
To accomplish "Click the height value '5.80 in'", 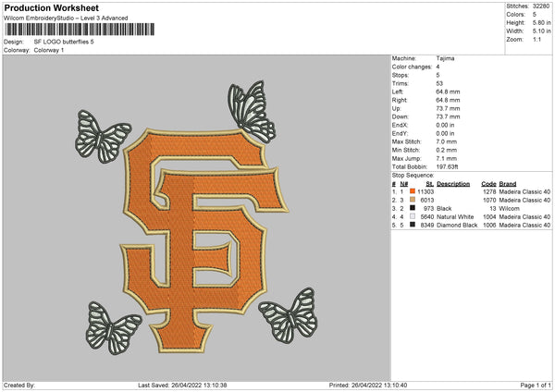I will pos(542,22).
